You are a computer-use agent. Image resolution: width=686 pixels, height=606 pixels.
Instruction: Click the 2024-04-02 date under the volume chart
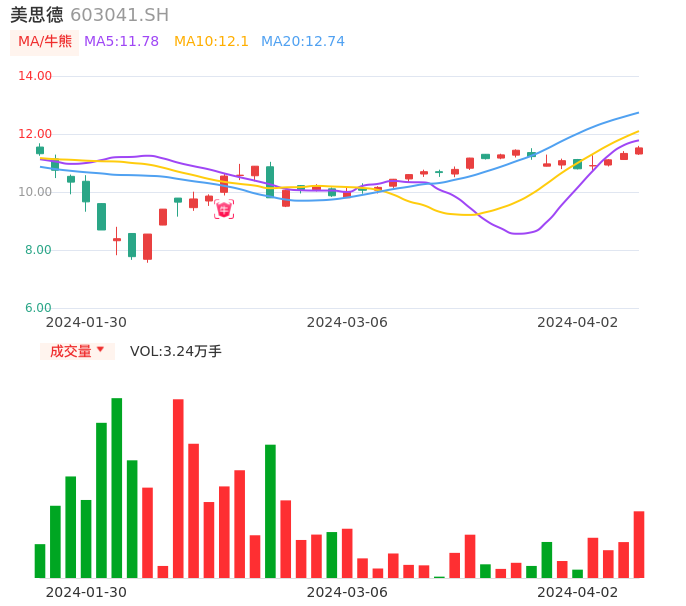(x=577, y=592)
